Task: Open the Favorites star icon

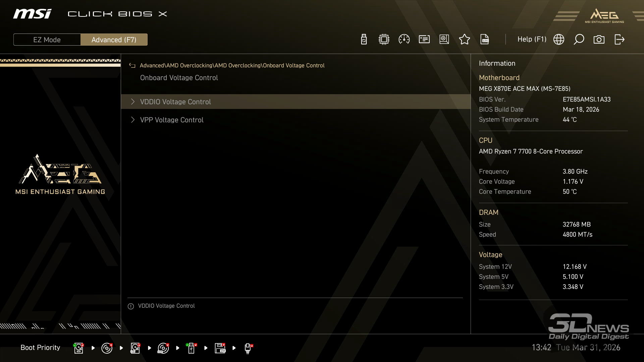Action: [x=464, y=40]
